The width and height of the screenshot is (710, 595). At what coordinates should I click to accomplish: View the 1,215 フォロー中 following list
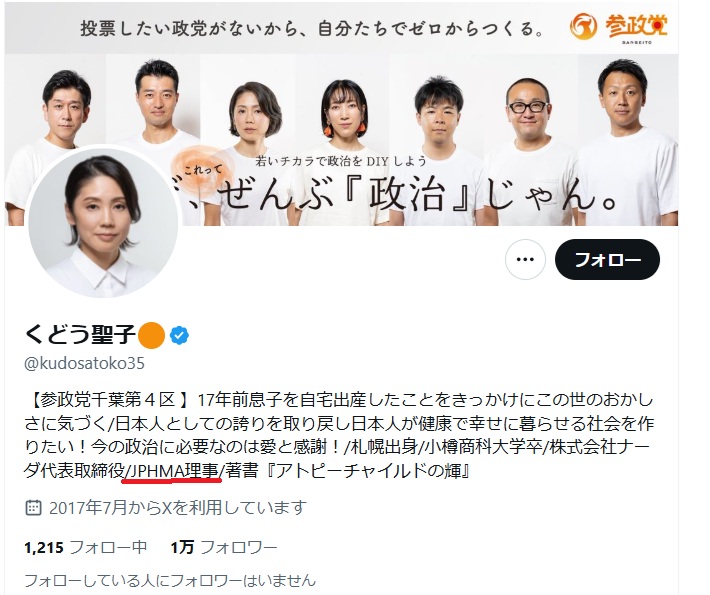pyautogui.click(x=86, y=547)
